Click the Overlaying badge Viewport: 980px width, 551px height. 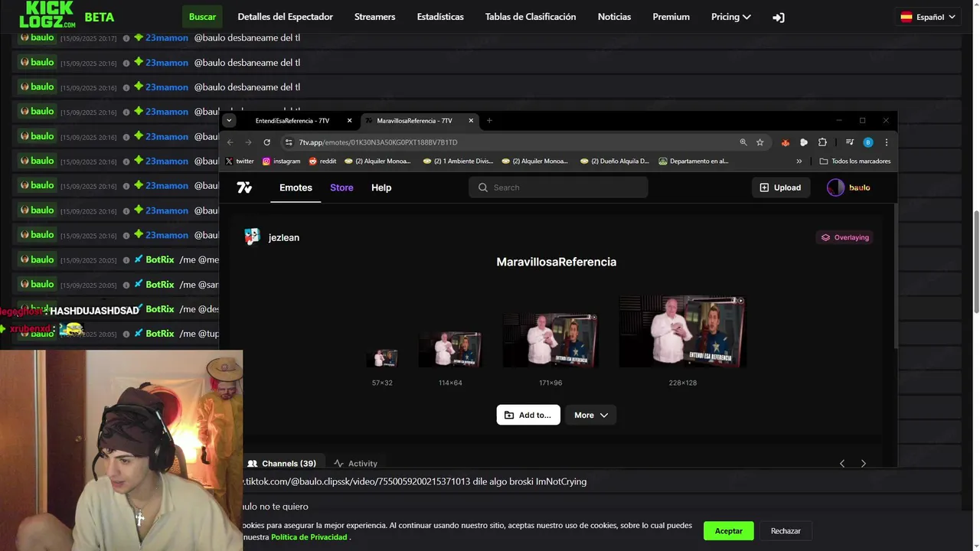tap(845, 237)
